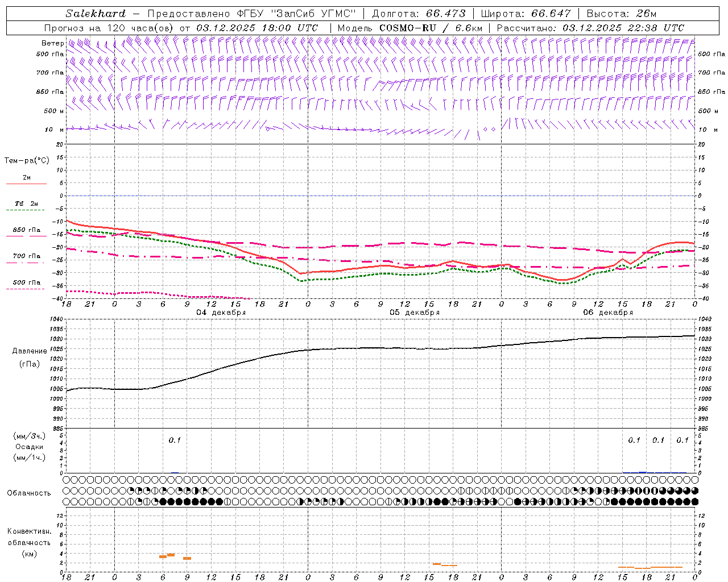The height and width of the screenshot is (582, 728).
Task: Click the longitude value 66.473
Action: pyautogui.click(x=445, y=14)
